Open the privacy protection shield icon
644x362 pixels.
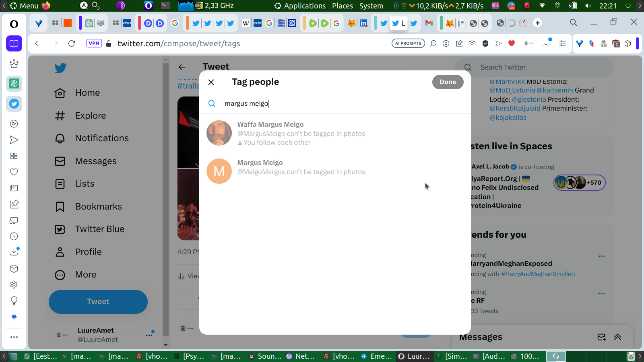pyautogui.click(x=485, y=43)
